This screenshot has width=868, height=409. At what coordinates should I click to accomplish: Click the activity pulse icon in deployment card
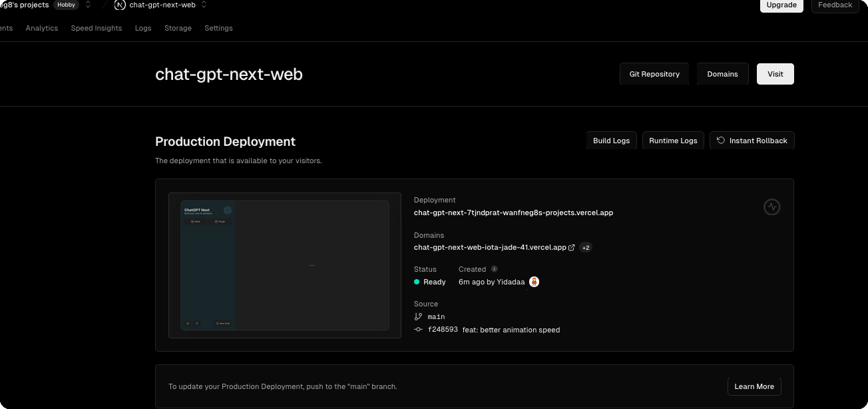(x=771, y=207)
